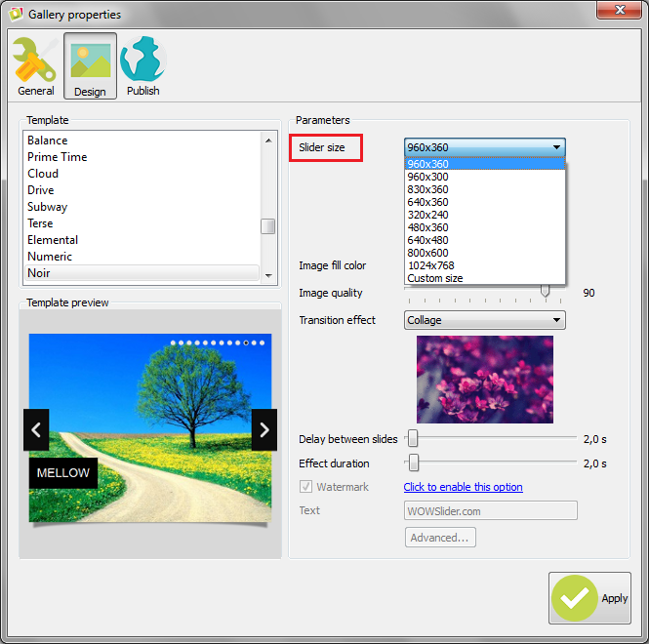The width and height of the screenshot is (649, 644).
Task: Open the Publish tab globe icon
Action: pos(143,59)
